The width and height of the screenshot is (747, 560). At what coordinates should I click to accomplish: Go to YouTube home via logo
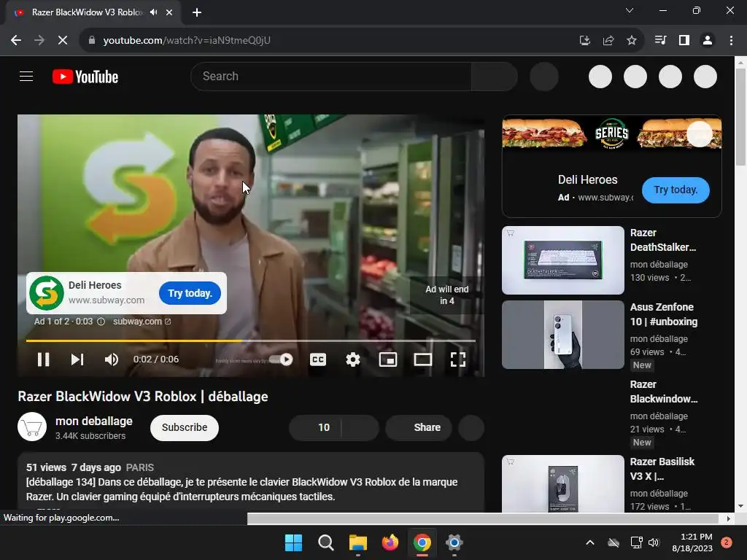[x=85, y=77]
